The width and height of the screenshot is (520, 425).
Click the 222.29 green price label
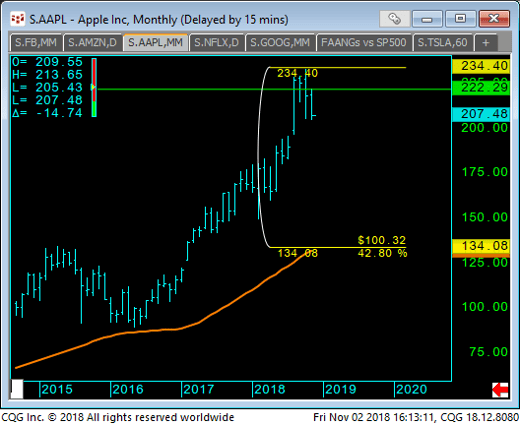(481, 88)
